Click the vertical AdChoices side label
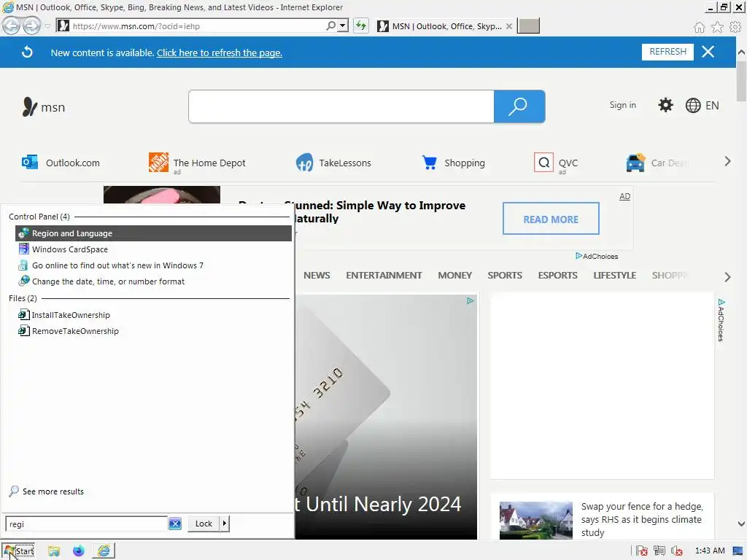The image size is (747, 560). [721, 320]
